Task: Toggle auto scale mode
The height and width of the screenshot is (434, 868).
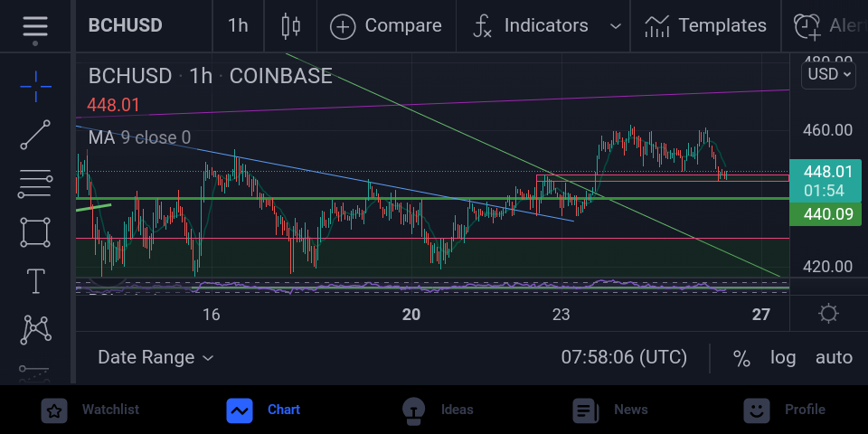Action: [834, 358]
